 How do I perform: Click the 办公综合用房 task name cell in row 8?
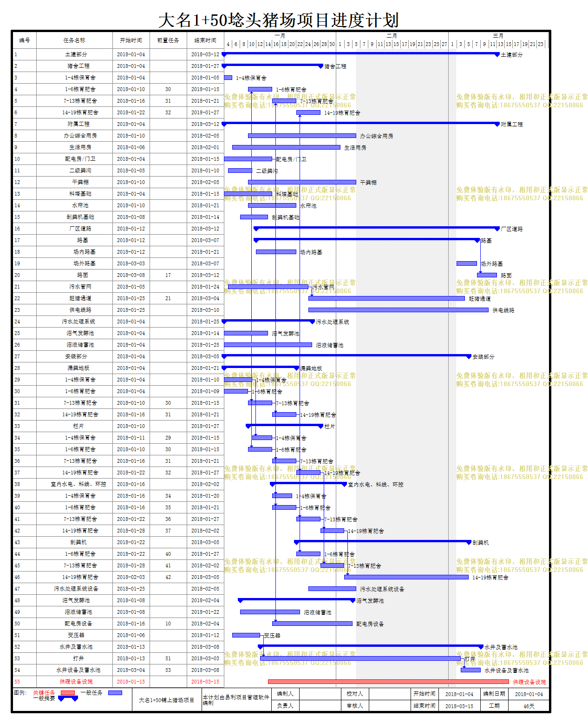[74, 136]
